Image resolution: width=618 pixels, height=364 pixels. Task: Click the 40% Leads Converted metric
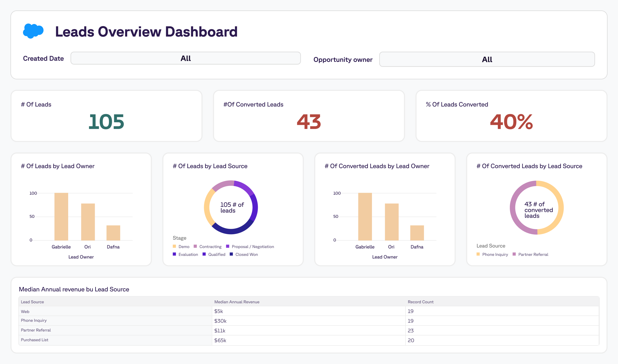[511, 122]
